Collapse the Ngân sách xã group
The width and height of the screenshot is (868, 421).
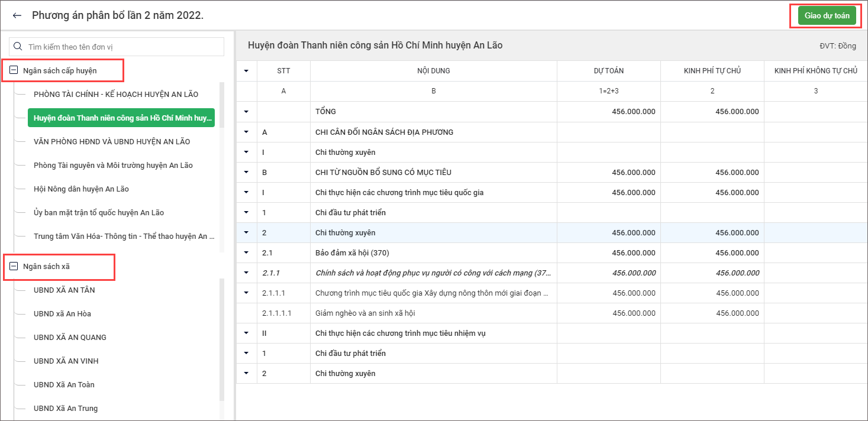pyautogui.click(x=14, y=267)
